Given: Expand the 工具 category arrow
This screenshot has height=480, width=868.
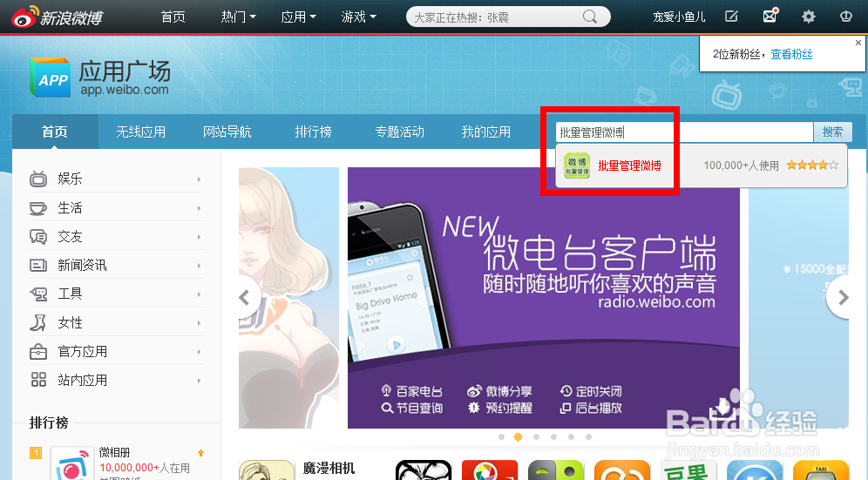Looking at the screenshot, I should coord(199,294).
